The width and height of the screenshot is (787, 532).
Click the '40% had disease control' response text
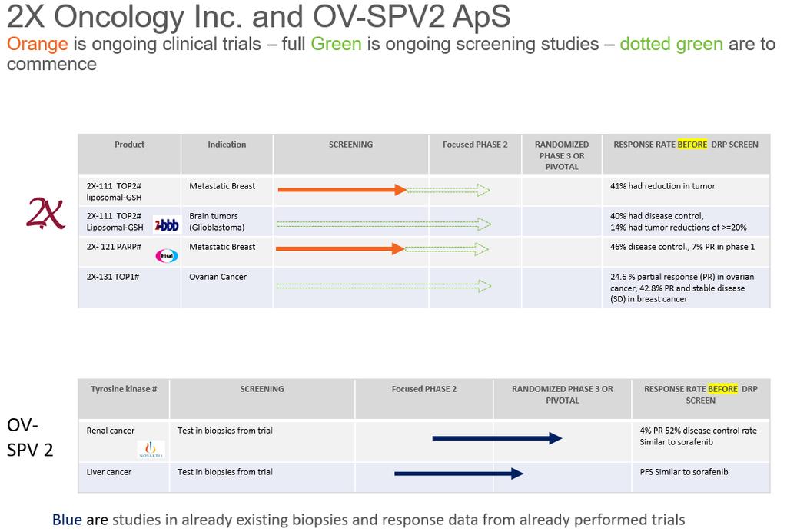[x=657, y=216]
